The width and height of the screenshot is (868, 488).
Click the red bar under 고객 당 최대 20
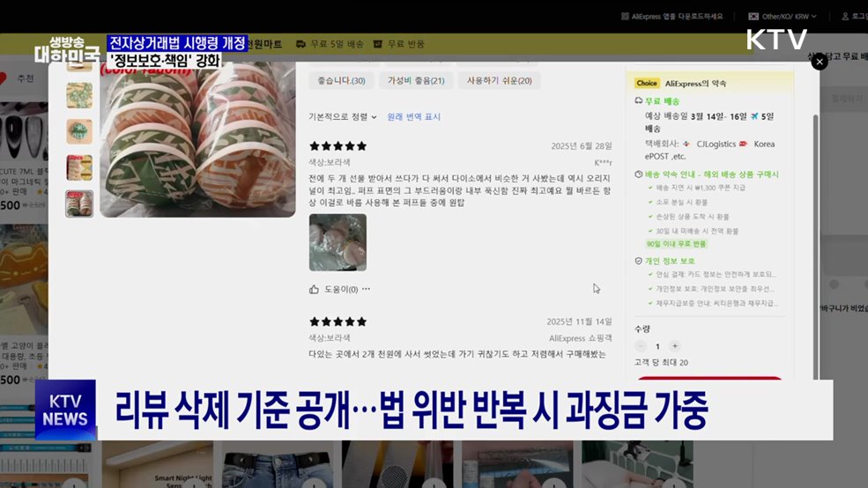click(709, 378)
